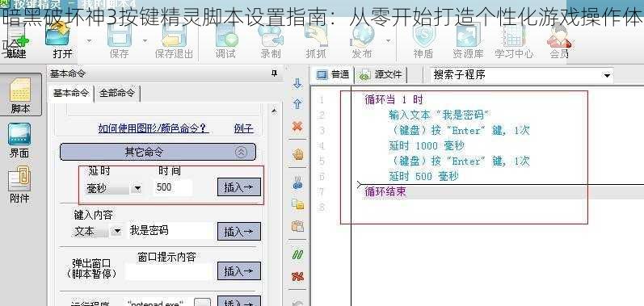Click 插入 button for 延时 delay
Viewport: 644px width, 306px height.
pos(238,187)
